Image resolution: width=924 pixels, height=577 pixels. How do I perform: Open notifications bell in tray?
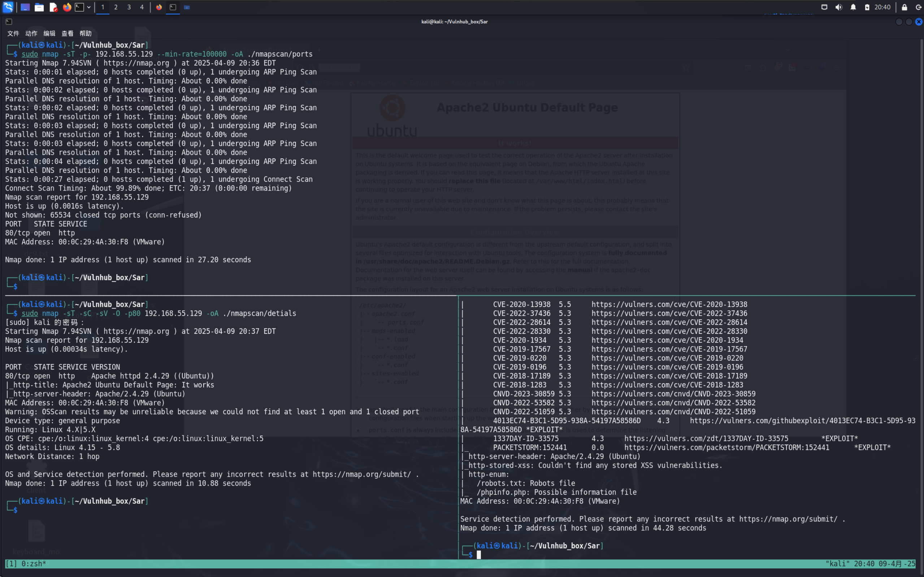coord(853,7)
